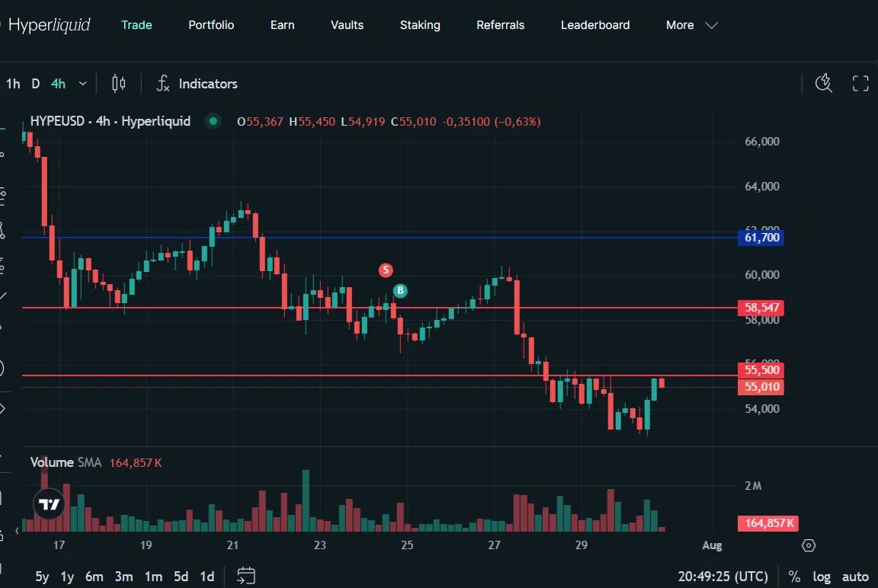878x588 pixels.
Task: Open the Vaults page
Action: 347,25
